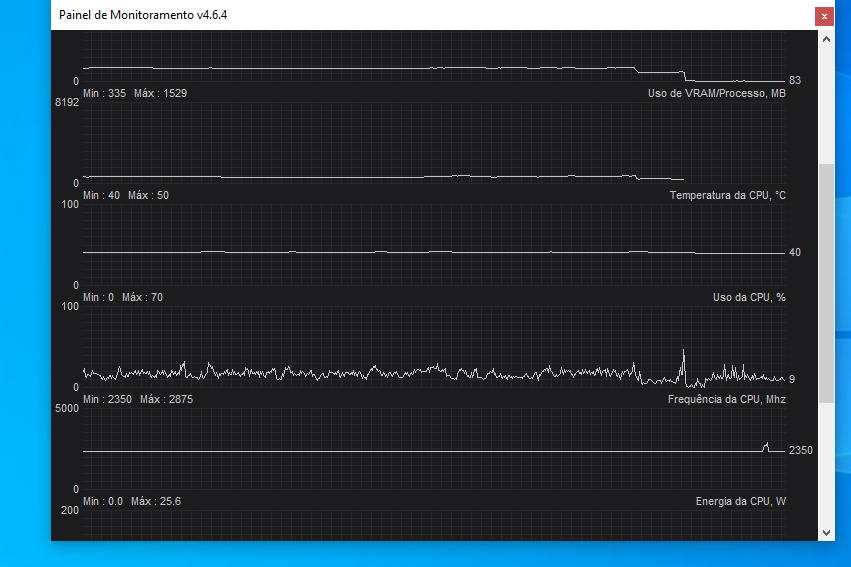
Task: Click the current value 83 readout
Action: tap(795, 80)
